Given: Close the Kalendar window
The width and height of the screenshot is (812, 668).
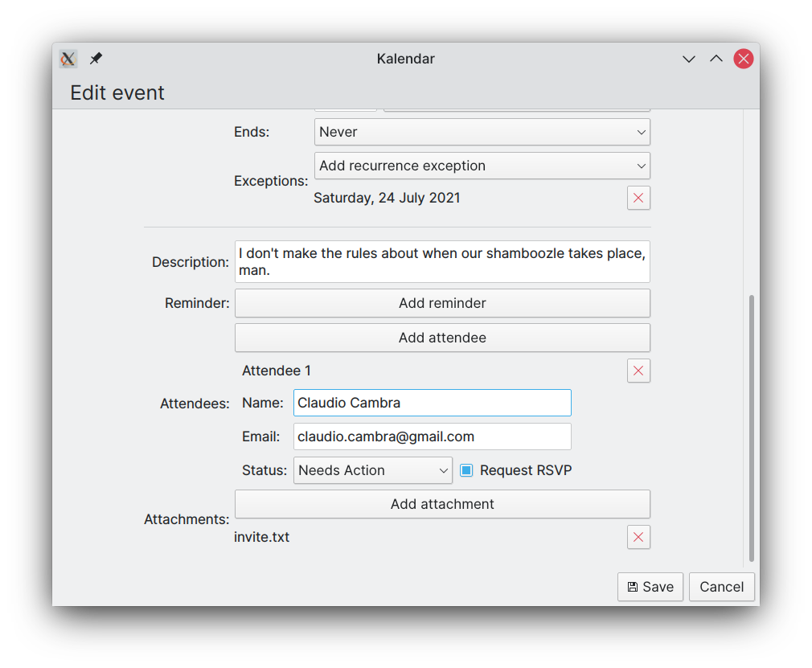Looking at the screenshot, I should tap(743, 59).
